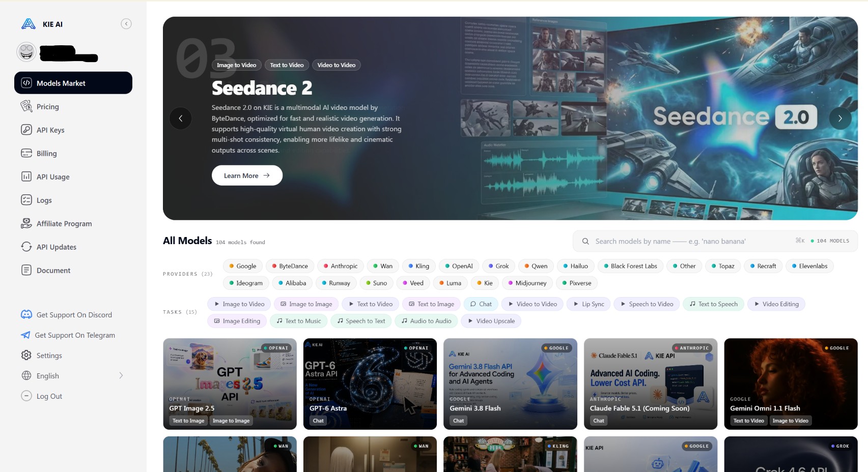Image resolution: width=868 pixels, height=472 pixels.
Task: Show next banner slide
Action: click(840, 118)
